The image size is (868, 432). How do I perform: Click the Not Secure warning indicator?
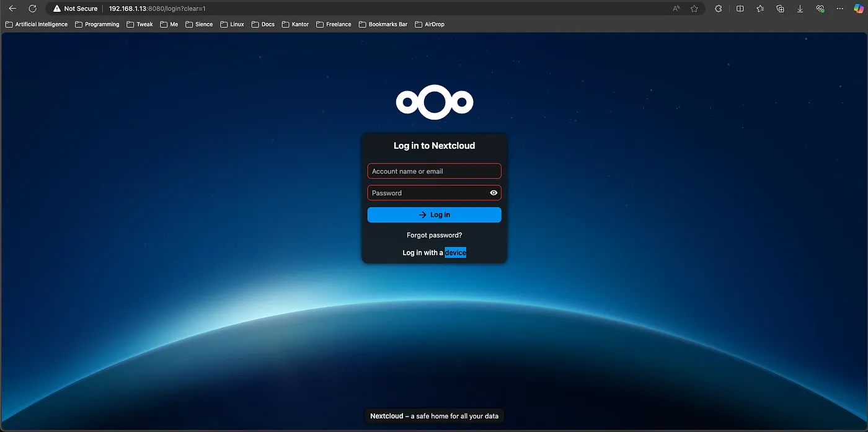coord(75,9)
